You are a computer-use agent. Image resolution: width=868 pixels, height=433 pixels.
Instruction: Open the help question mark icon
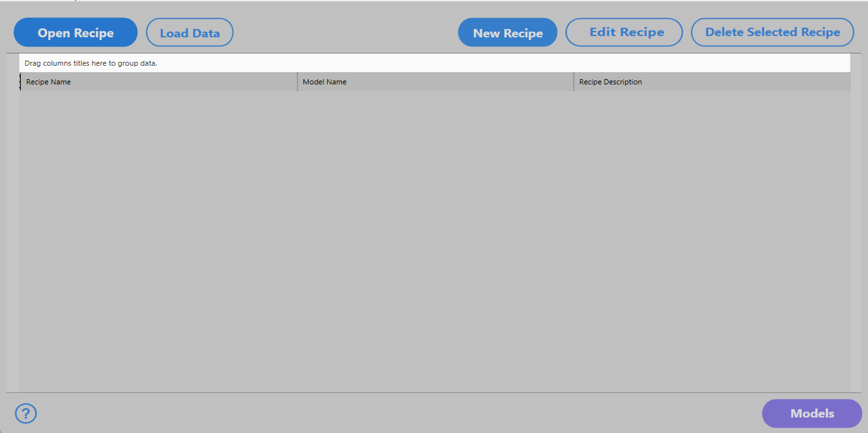(26, 413)
